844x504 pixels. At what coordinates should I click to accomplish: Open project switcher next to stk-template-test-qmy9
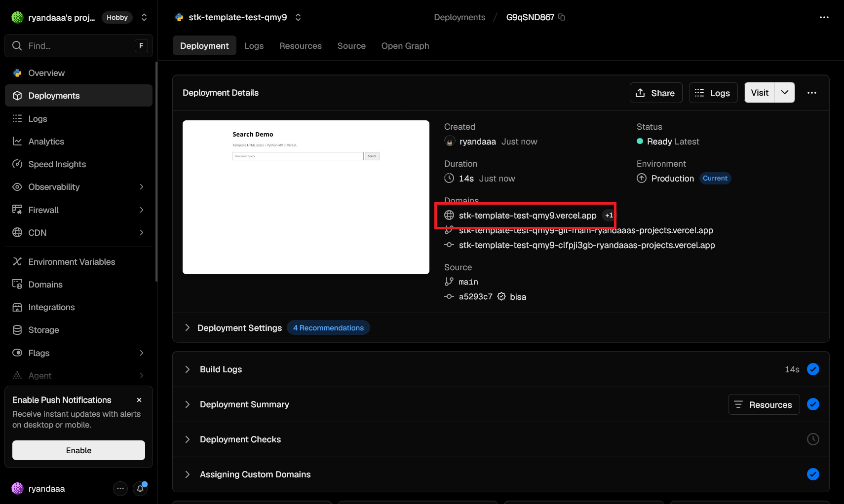[298, 17]
